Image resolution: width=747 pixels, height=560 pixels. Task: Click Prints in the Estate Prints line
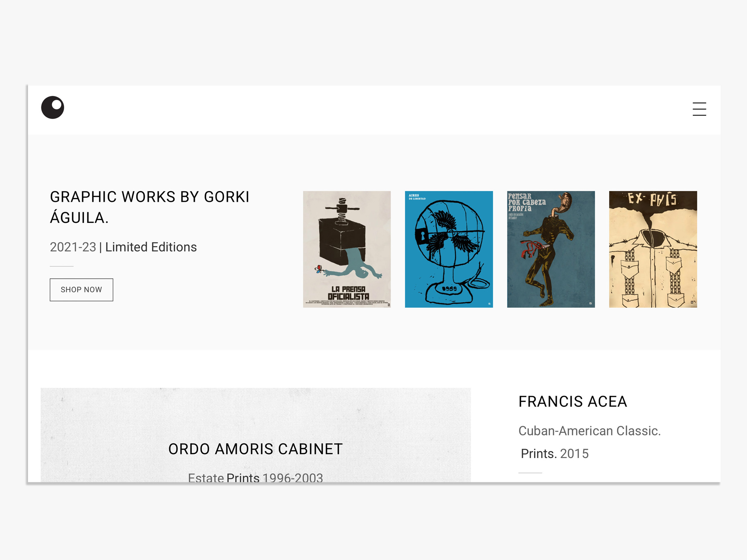coord(243,477)
